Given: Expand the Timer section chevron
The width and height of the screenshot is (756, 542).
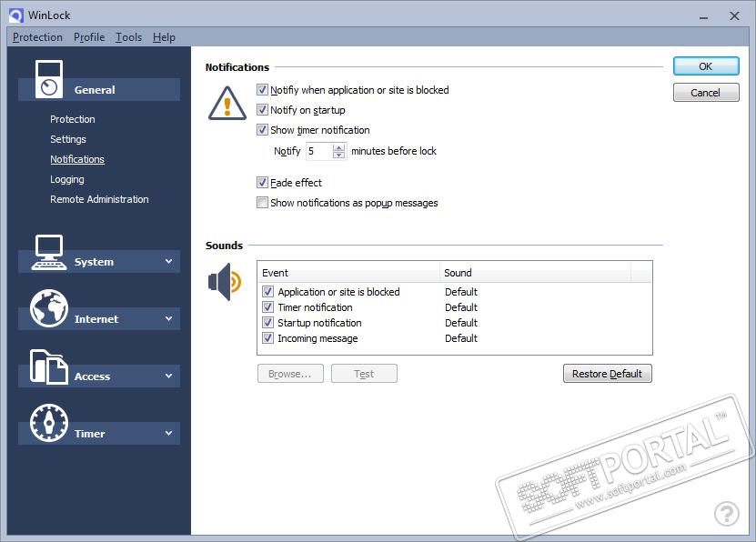Looking at the screenshot, I should tap(168, 433).
